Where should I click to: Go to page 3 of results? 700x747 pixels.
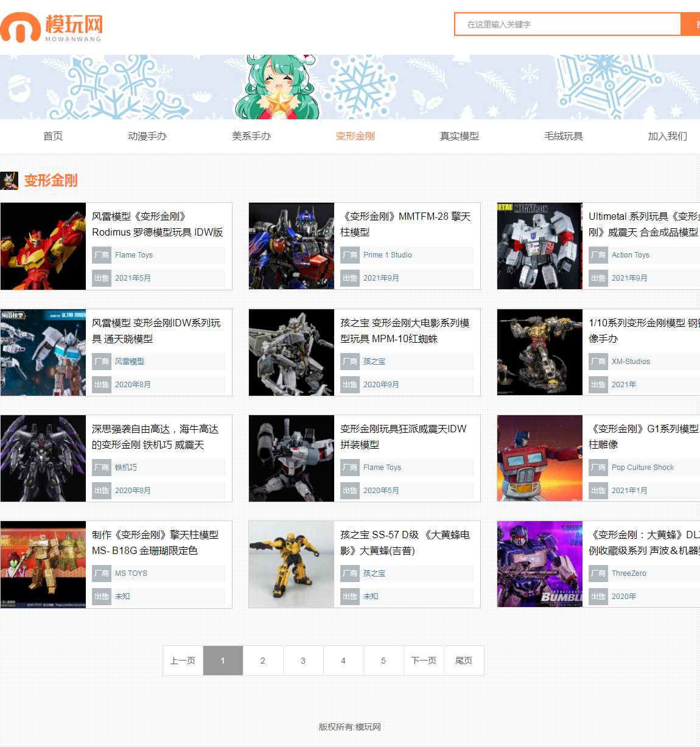303,661
